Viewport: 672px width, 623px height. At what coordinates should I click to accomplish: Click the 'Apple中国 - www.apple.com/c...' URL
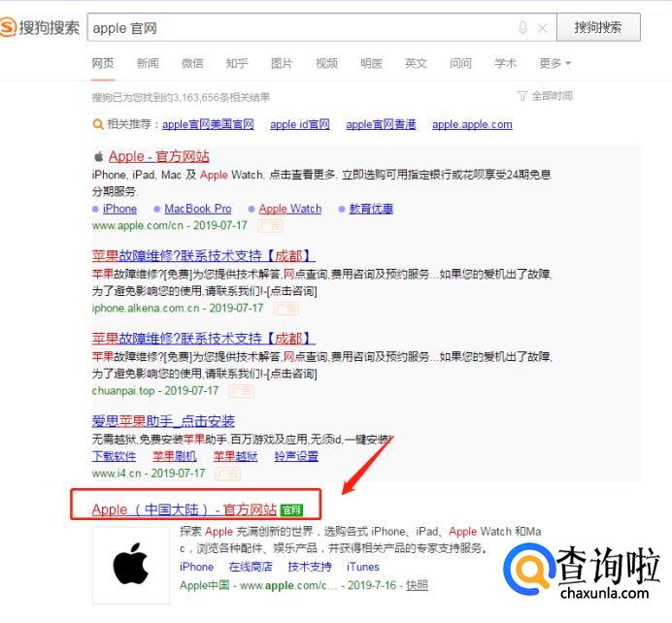point(258,585)
